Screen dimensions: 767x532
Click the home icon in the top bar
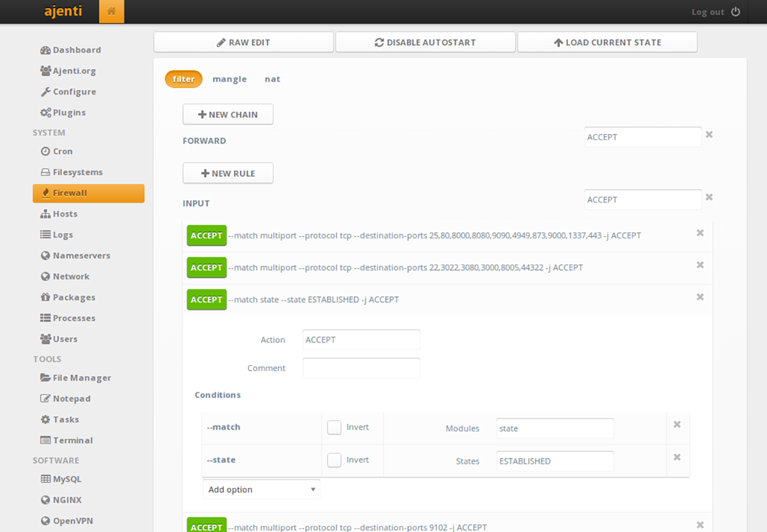coord(111,11)
